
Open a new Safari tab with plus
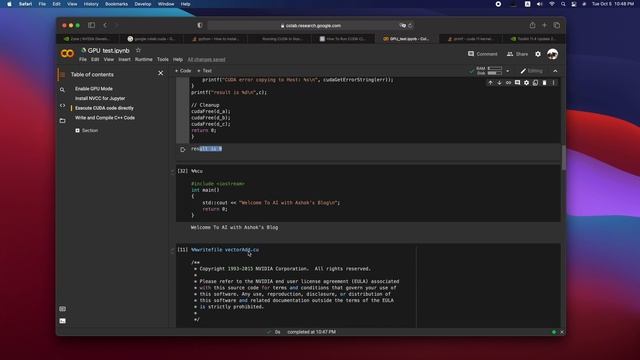[544, 25]
